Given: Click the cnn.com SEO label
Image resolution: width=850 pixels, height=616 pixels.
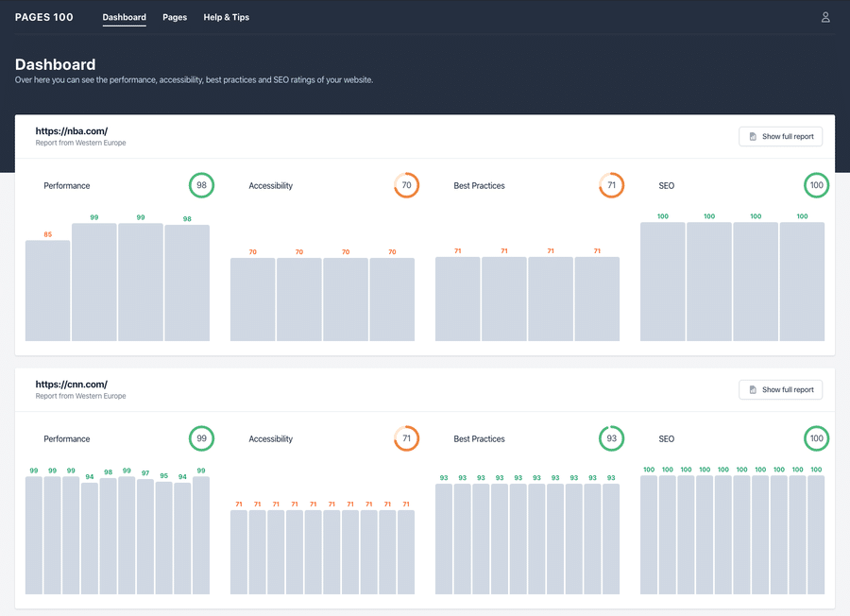Looking at the screenshot, I should point(666,439).
